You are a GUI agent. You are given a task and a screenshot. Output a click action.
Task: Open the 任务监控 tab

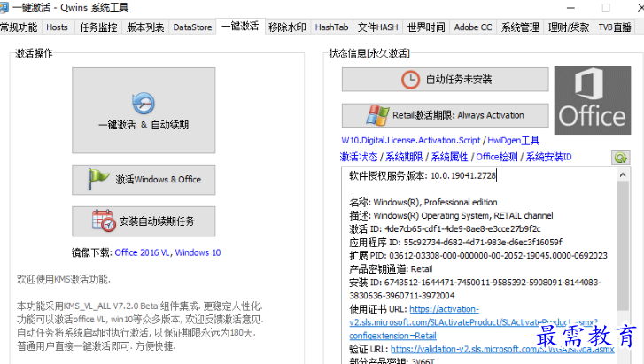(98, 27)
